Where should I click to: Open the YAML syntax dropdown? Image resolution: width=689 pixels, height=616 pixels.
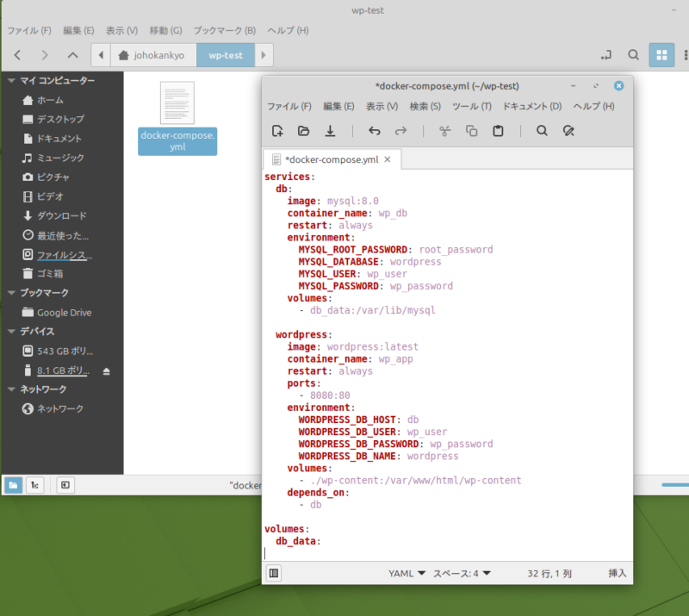[x=407, y=573]
